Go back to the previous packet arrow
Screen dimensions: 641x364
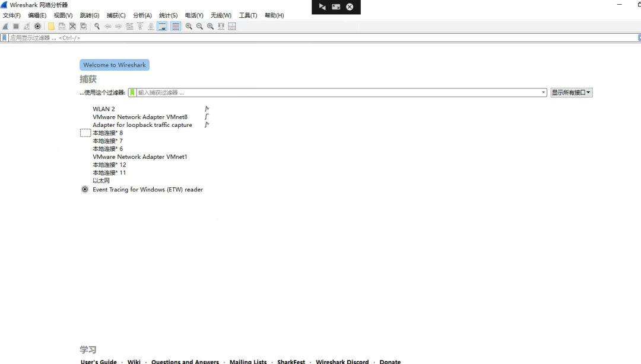pyautogui.click(x=108, y=26)
